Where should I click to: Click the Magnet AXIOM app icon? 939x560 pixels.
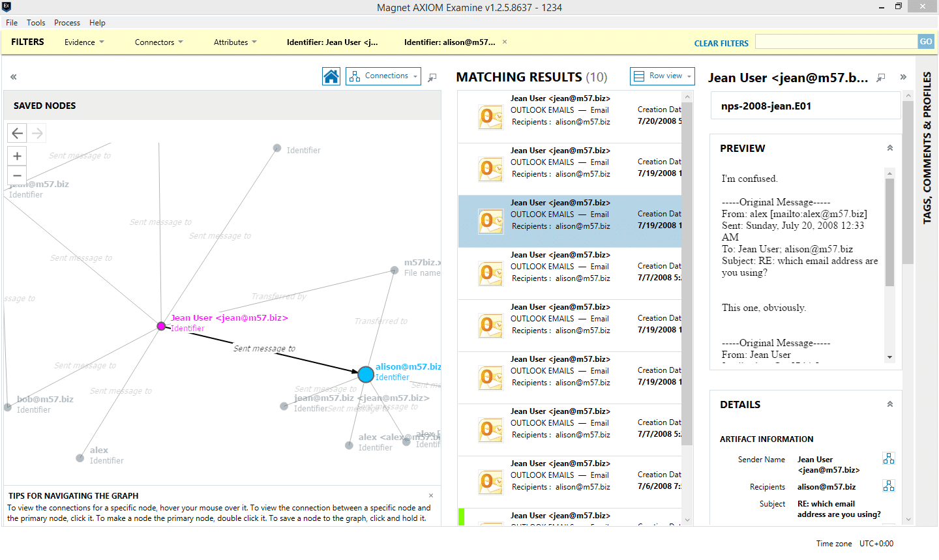tap(7, 7)
